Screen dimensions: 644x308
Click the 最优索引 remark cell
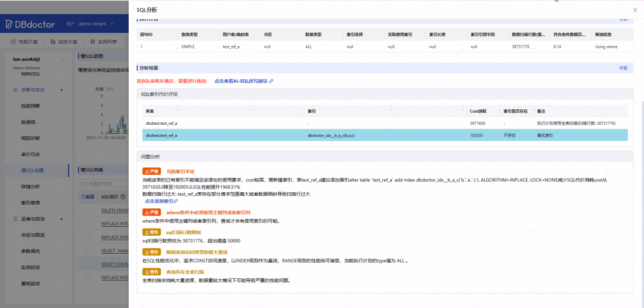point(545,135)
